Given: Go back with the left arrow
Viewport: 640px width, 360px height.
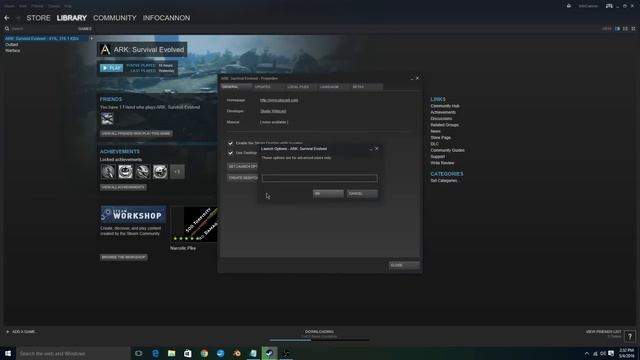Looking at the screenshot, I should tap(7, 18).
